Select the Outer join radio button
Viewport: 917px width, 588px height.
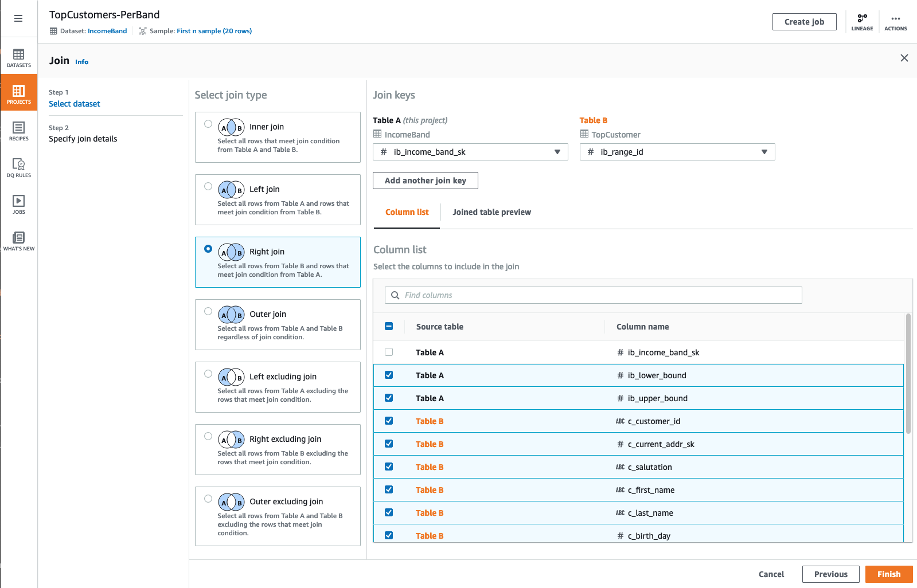[x=208, y=311]
